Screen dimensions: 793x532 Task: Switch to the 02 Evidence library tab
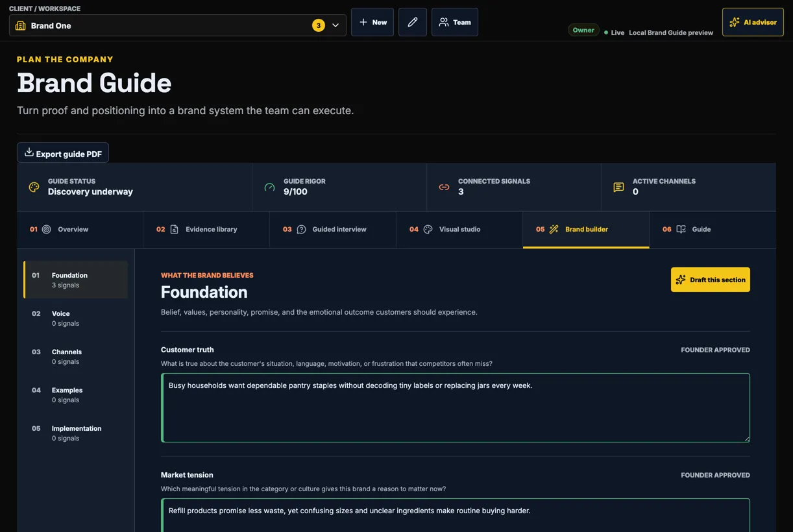pyautogui.click(x=206, y=230)
